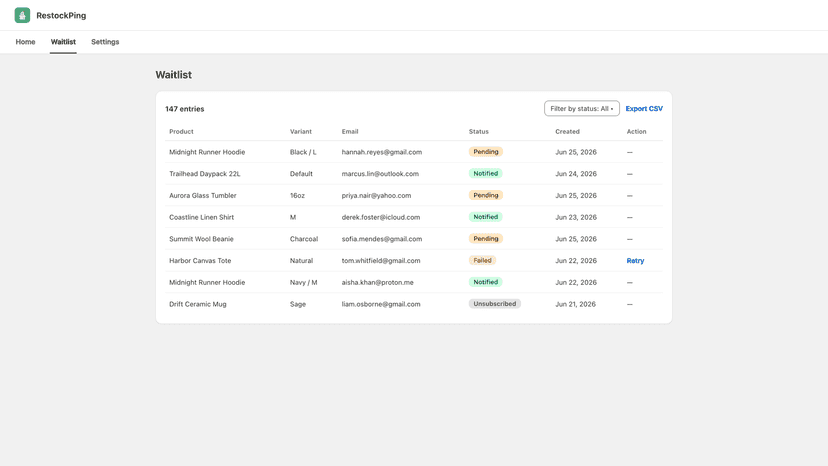
Task: Click the Failed status badge
Action: pyautogui.click(x=482, y=260)
